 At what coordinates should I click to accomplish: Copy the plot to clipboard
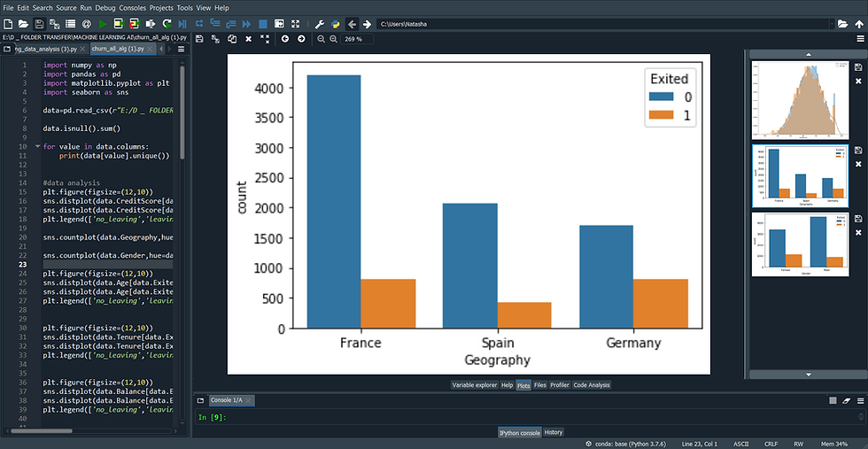click(232, 39)
